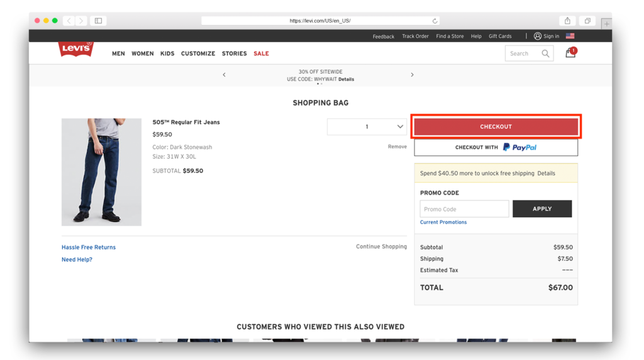Open the CUSTOMIZE menu

point(198,53)
